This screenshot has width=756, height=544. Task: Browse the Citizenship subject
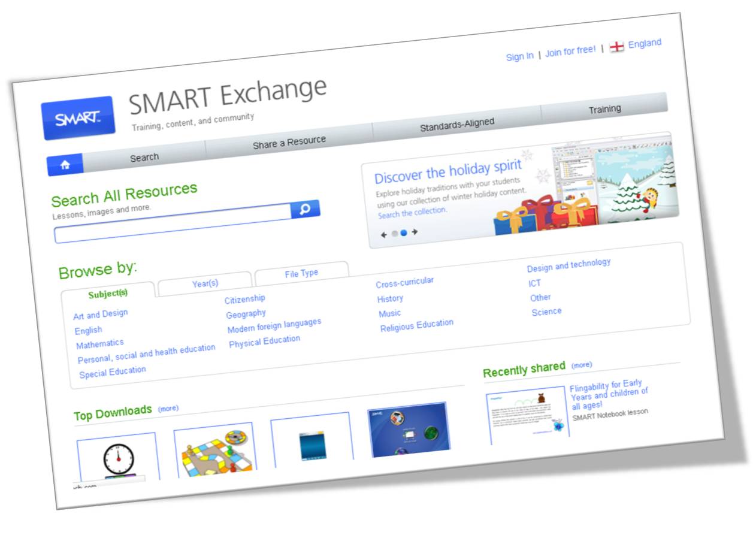tap(245, 299)
